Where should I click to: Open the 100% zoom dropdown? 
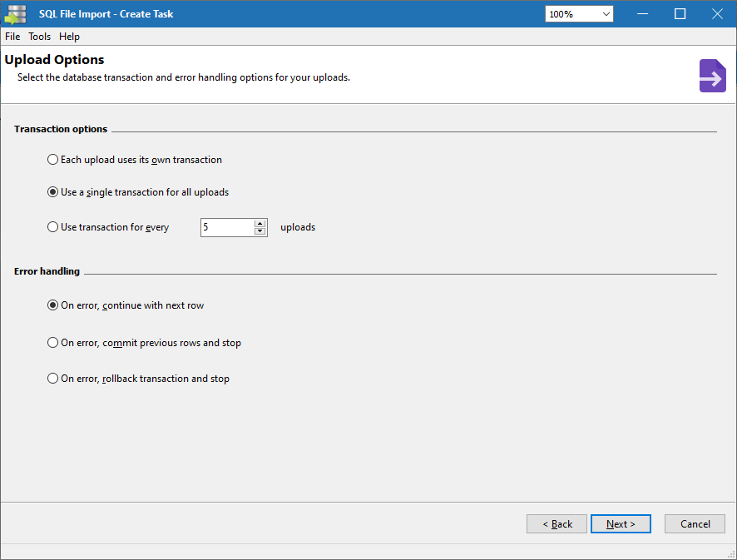point(579,14)
